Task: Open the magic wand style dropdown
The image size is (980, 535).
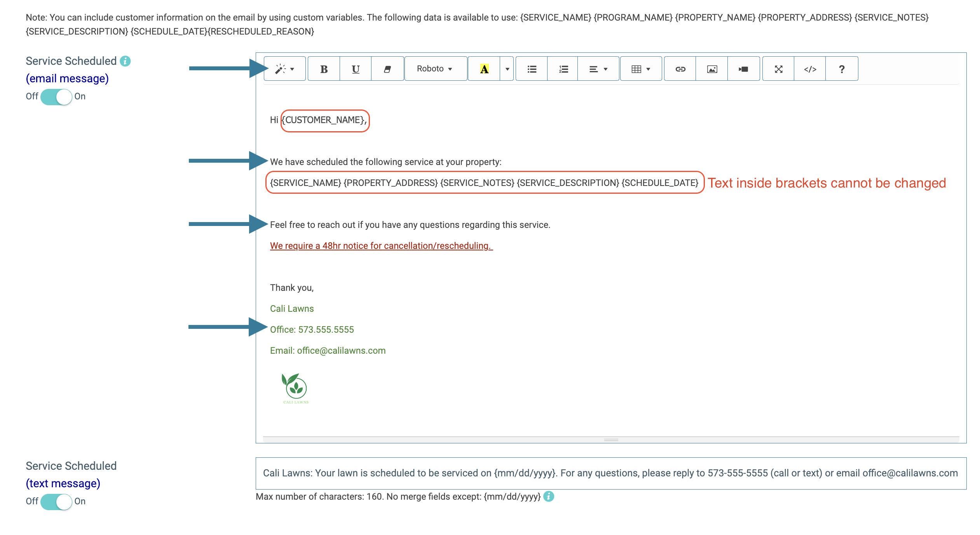Action: 284,69
